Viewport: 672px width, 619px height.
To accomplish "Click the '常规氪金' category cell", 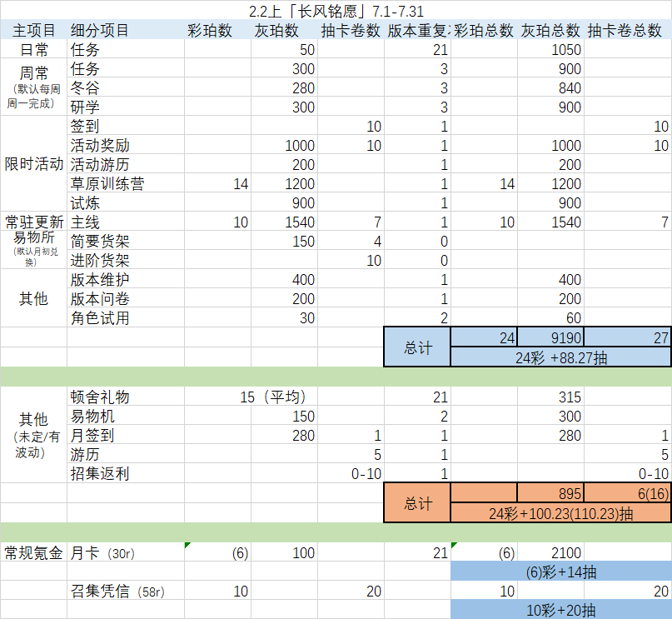I will 34,552.
